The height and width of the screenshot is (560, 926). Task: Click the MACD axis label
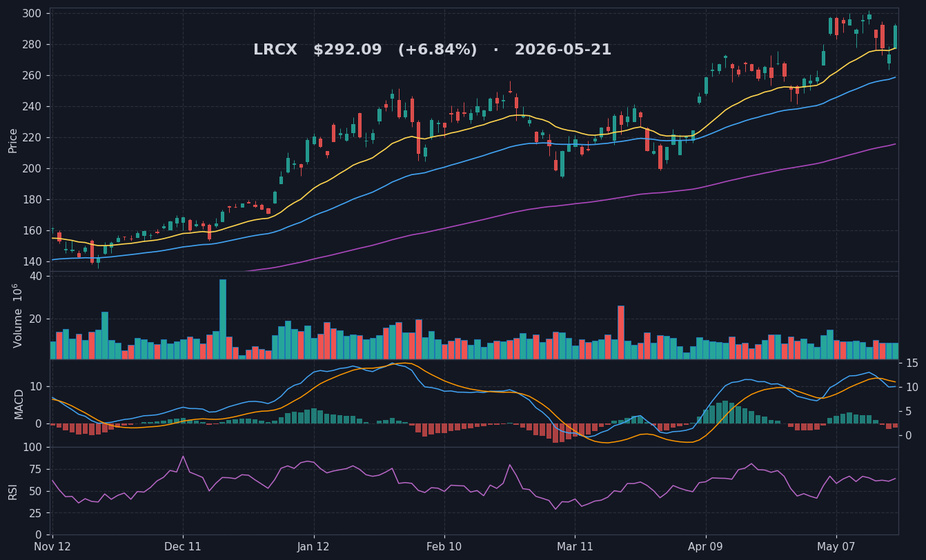coord(19,403)
